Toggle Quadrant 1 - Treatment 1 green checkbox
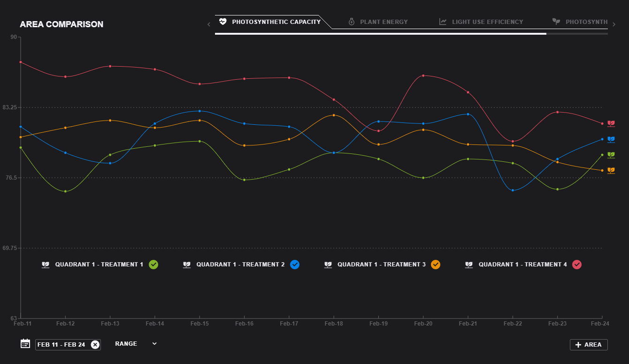Screen dimensions: 629x364 (153, 265)
